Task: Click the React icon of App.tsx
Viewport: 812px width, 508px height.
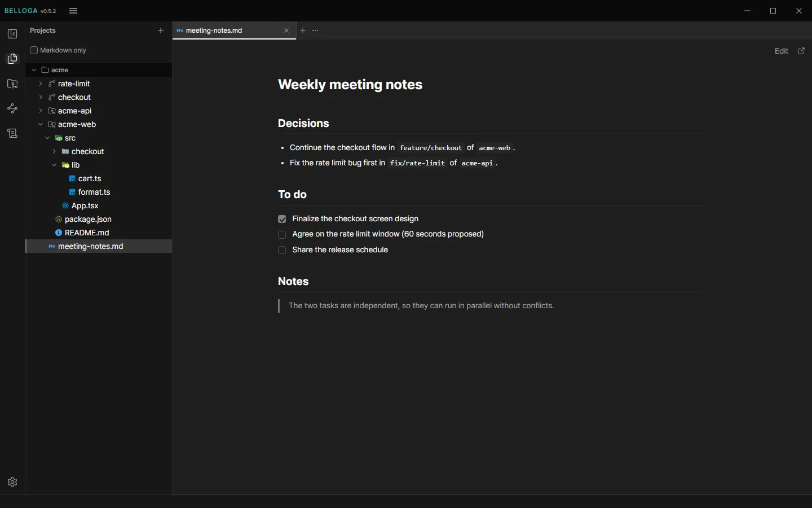Action: [x=65, y=205]
